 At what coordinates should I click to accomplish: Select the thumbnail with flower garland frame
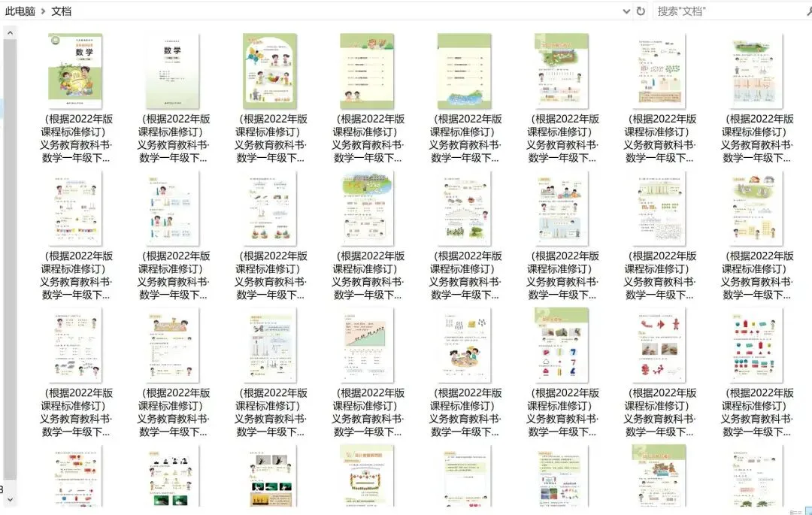[367, 476]
